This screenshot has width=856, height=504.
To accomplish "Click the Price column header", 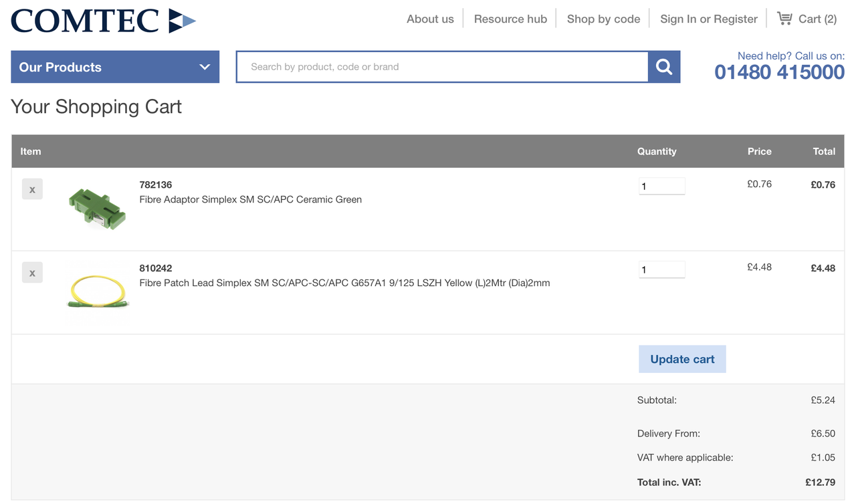I will coord(759,151).
